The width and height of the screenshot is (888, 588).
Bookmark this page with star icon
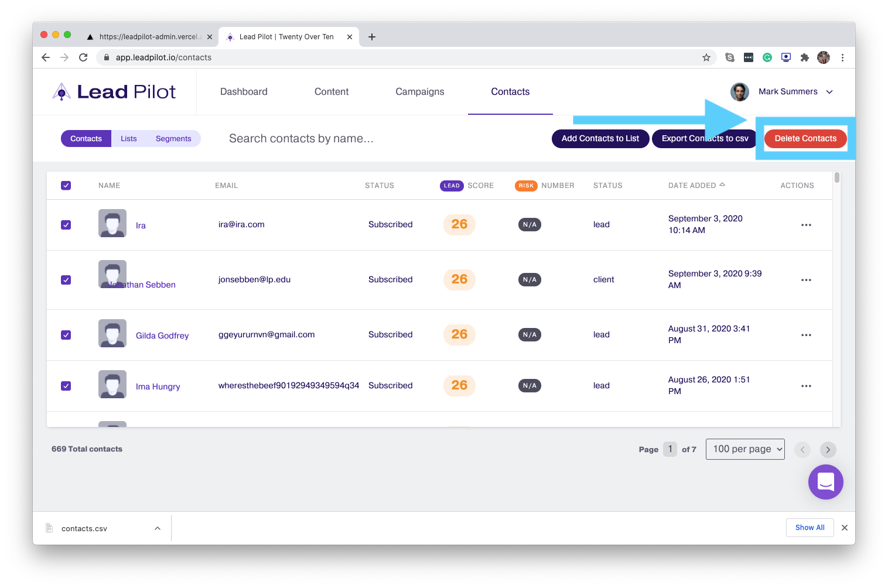click(x=706, y=57)
